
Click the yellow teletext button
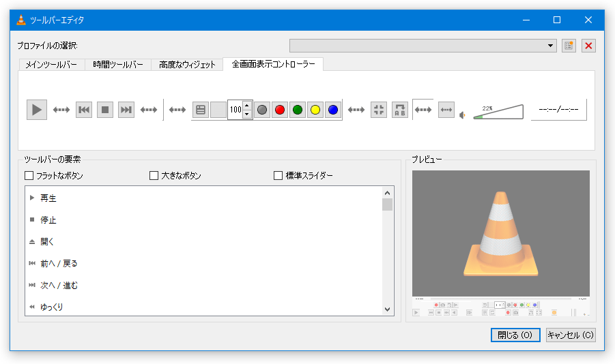tap(315, 110)
